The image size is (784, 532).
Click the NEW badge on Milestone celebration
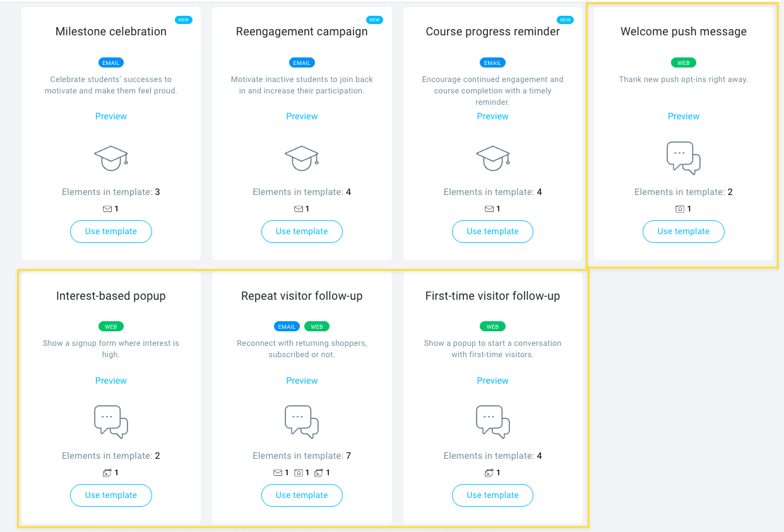click(x=184, y=20)
